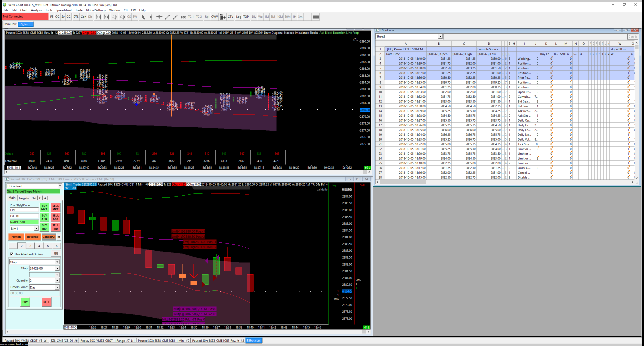644x346 pixels.
Task: Click the trade window grid icon
Action: (222, 17)
